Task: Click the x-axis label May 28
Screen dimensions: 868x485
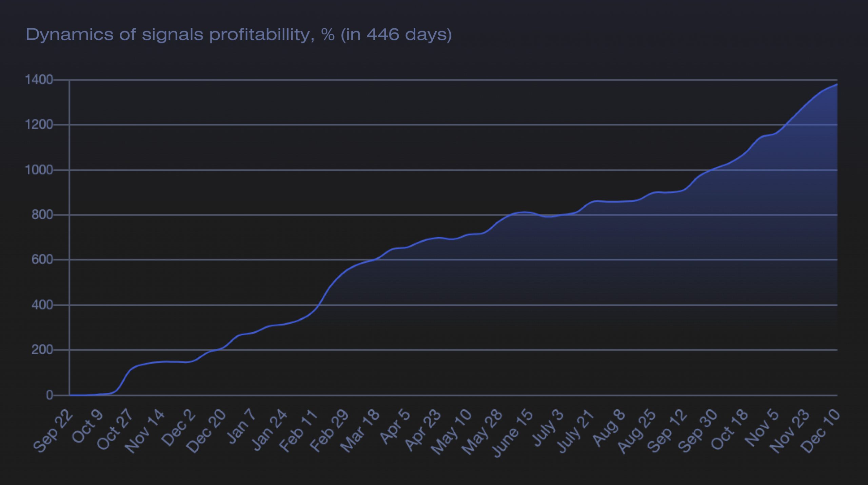Action: (x=482, y=432)
